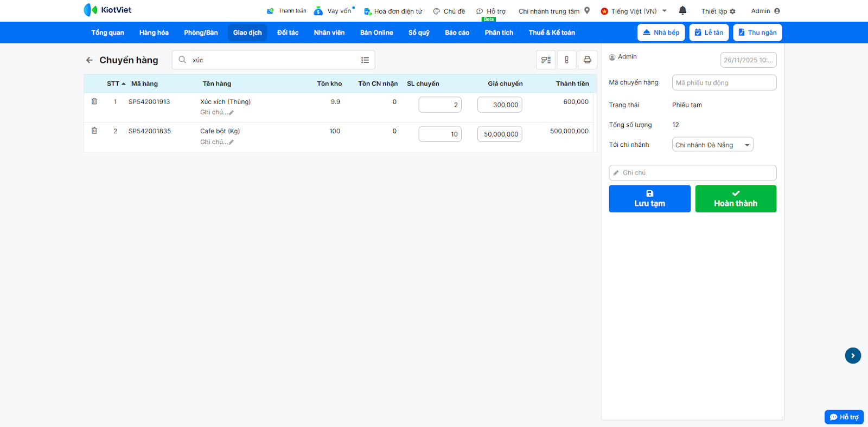The image size is (868, 427).
Task: Click the Ghi chú note field in the right panel
Action: [x=693, y=173]
